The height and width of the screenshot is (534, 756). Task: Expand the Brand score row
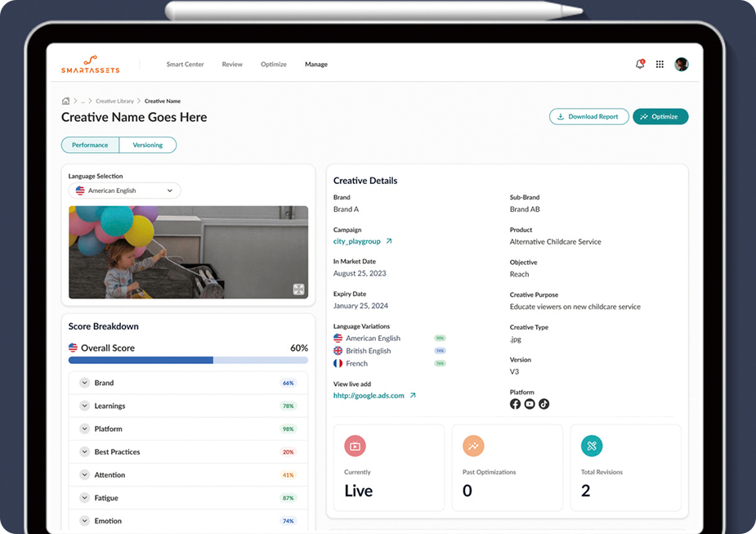[84, 383]
